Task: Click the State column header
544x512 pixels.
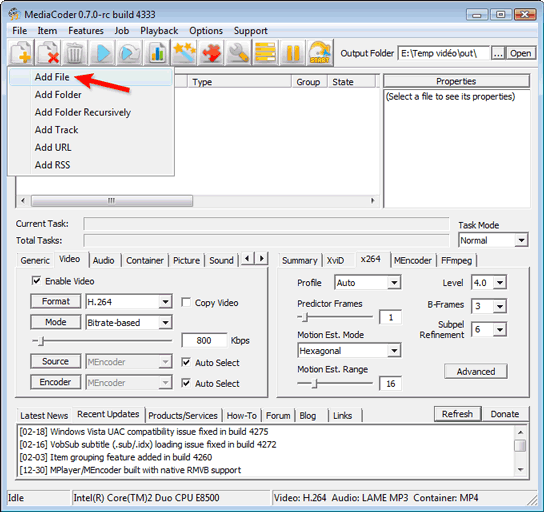Action: pos(351,82)
